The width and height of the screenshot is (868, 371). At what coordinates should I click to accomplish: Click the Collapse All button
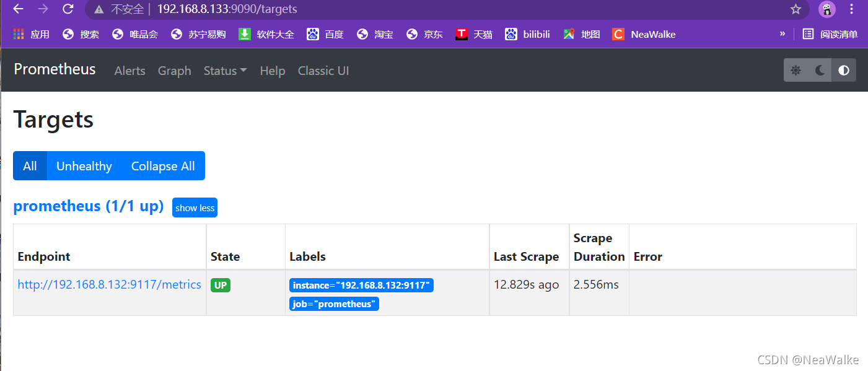click(x=163, y=166)
